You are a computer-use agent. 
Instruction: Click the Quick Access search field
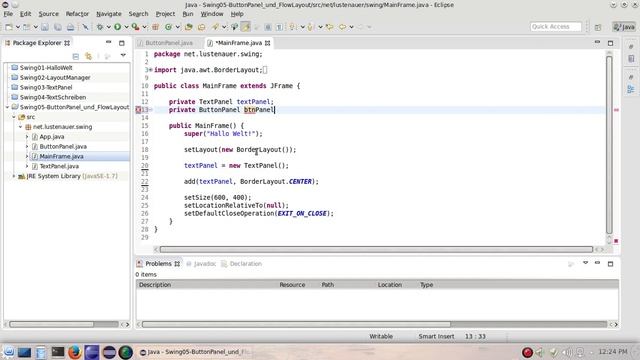point(556,27)
